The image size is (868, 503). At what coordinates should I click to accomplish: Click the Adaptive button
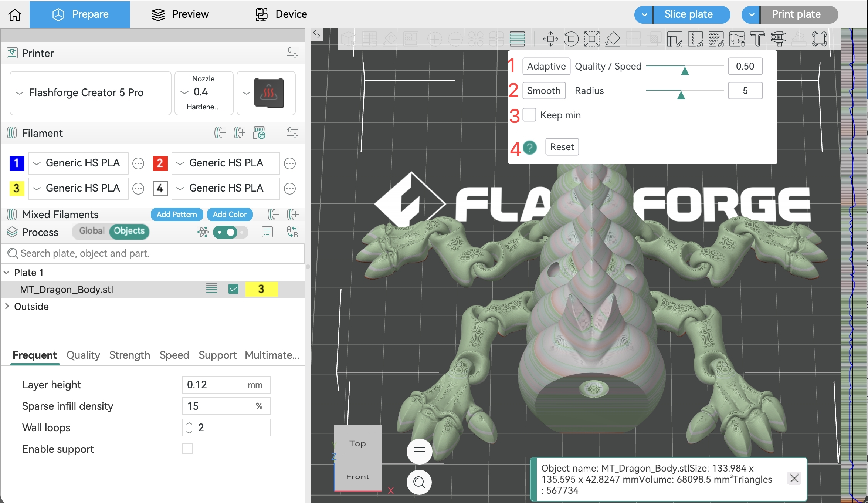[x=546, y=66]
